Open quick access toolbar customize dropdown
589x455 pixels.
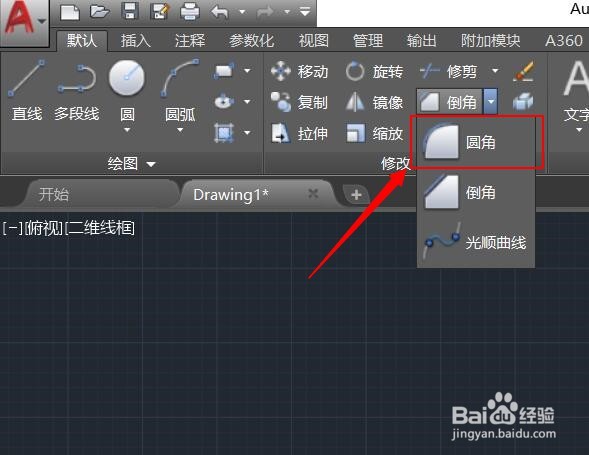(x=305, y=12)
